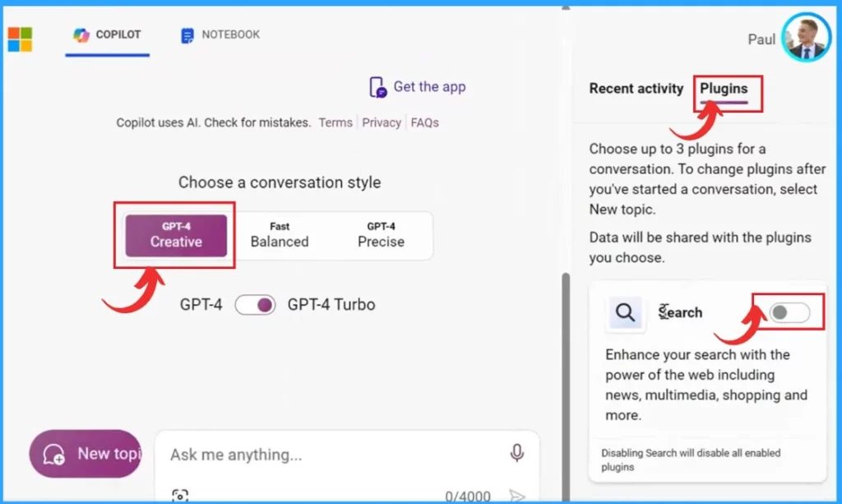Select the Creative conversation style
This screenshot has width=842, height=504.
pos(176,235)
